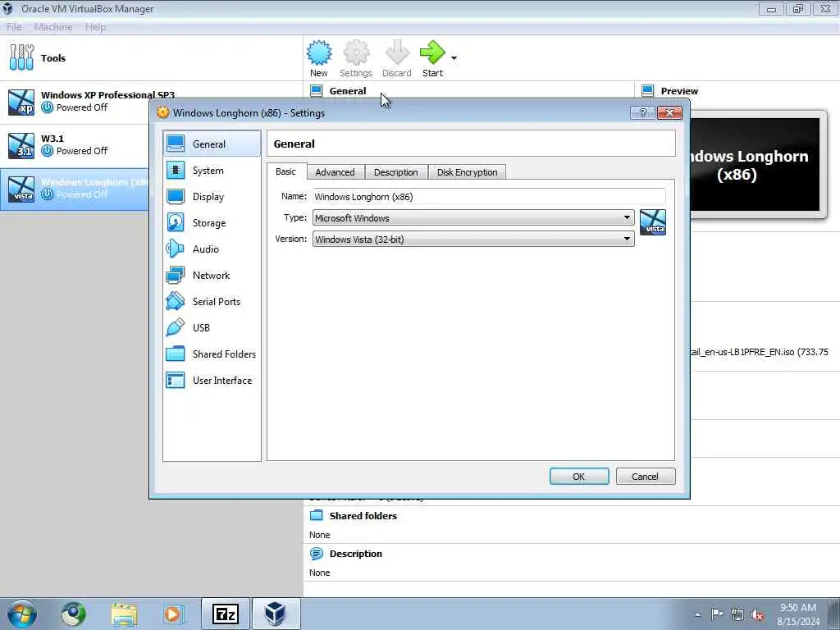Click the Discard toolbar icon
840x630 pixels.
[397, 53]
